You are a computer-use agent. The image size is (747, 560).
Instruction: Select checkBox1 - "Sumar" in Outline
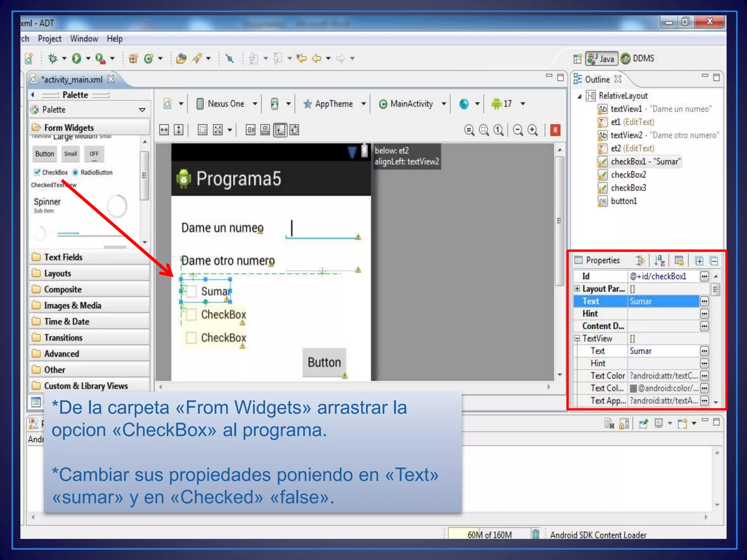(x=639, y=162)
